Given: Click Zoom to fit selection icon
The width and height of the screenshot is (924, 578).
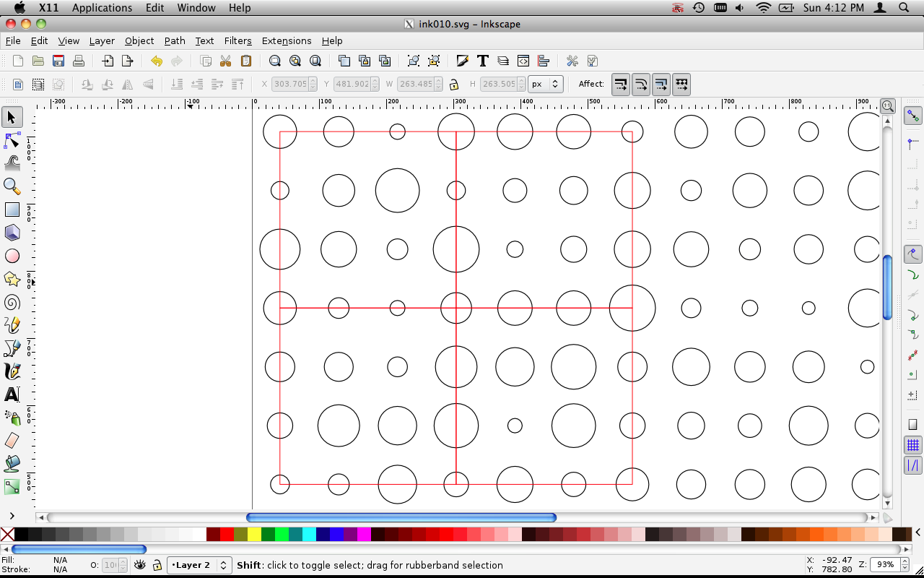Looking at the screenshot, I should coord(275,61).
